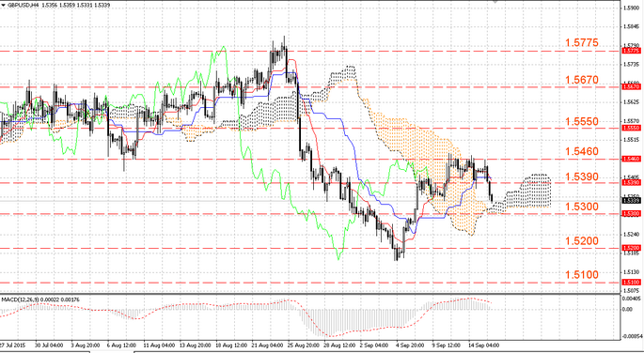The height and width of the screenshot is (353, 644).
Task: Select the large orange 1.5460 level label
Action: pyautogui.click(x=582, y=152)
